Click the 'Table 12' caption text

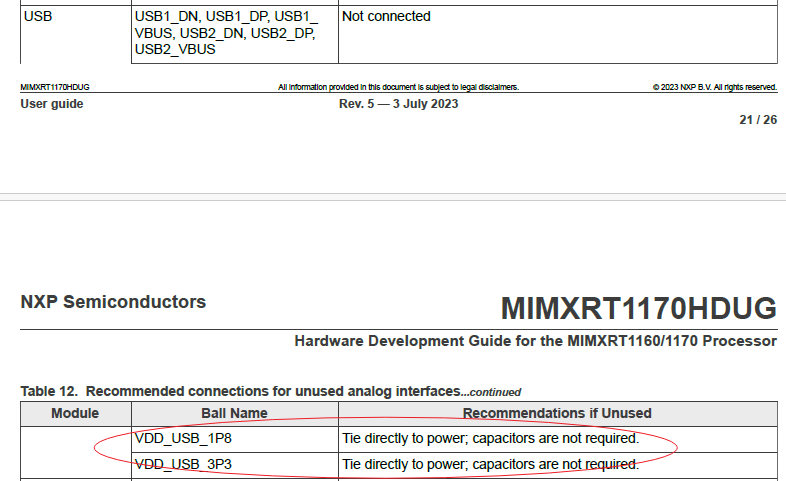pos(271,391)
